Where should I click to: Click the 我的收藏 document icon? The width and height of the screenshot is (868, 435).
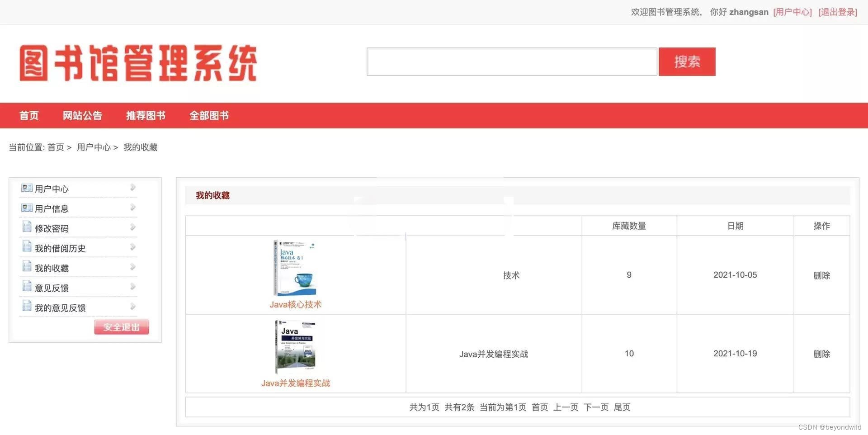[27, 266]
